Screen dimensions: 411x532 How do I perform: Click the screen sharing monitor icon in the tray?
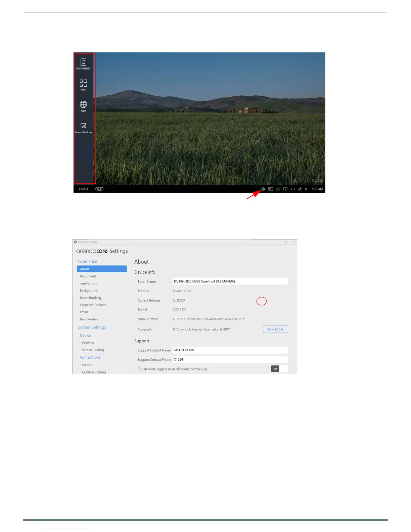(285, 189)
